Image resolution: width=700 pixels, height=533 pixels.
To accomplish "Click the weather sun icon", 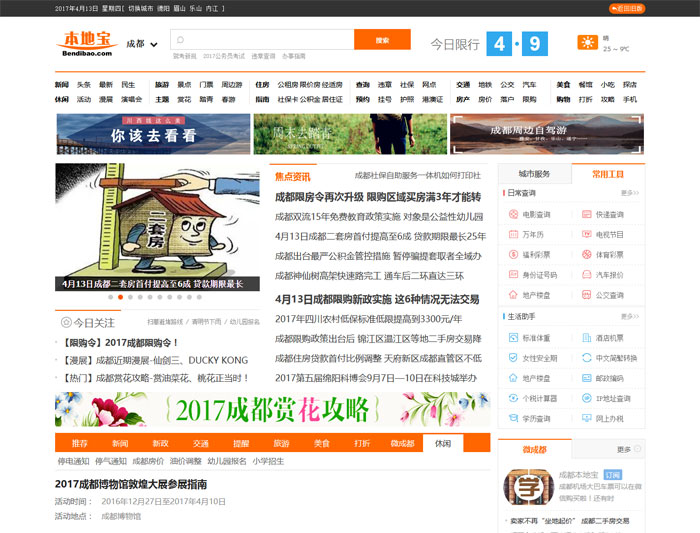I will point(587,43).
